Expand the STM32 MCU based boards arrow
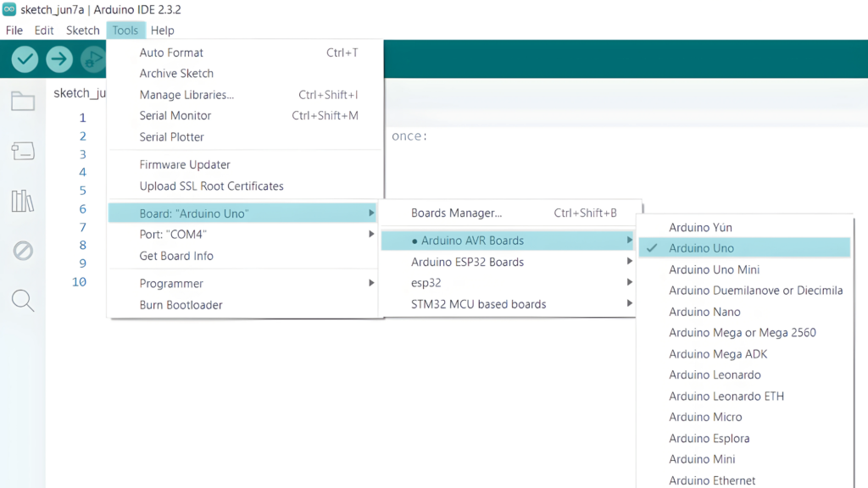This screenshot has height=488, width=868. click(630, 303)
